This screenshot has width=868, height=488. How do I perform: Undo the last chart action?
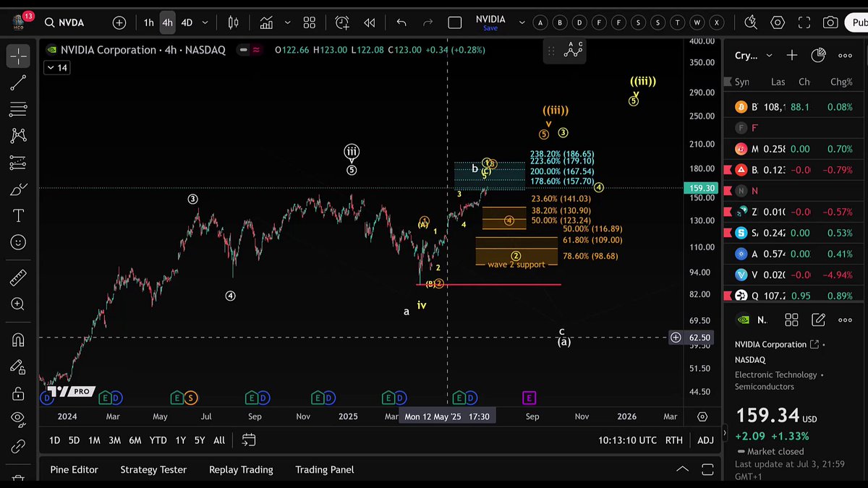tap(401, 22)
